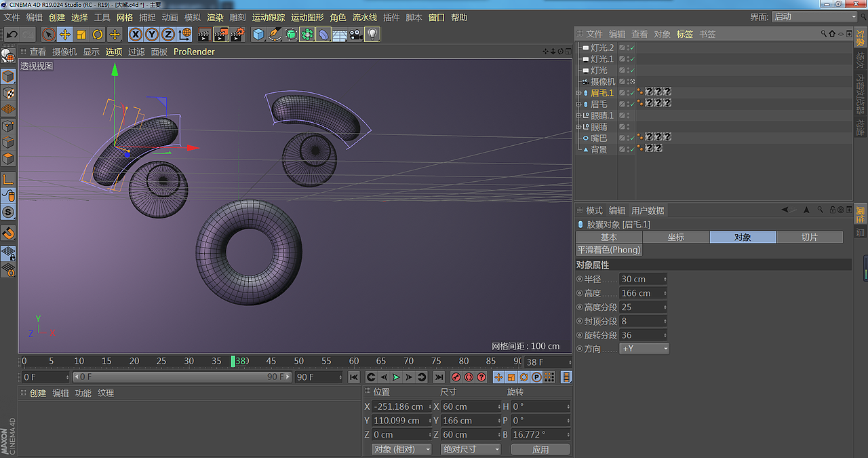The image size is (868, 458).
Task: Select the Rotate tool
Action: (x=98, y=35)
